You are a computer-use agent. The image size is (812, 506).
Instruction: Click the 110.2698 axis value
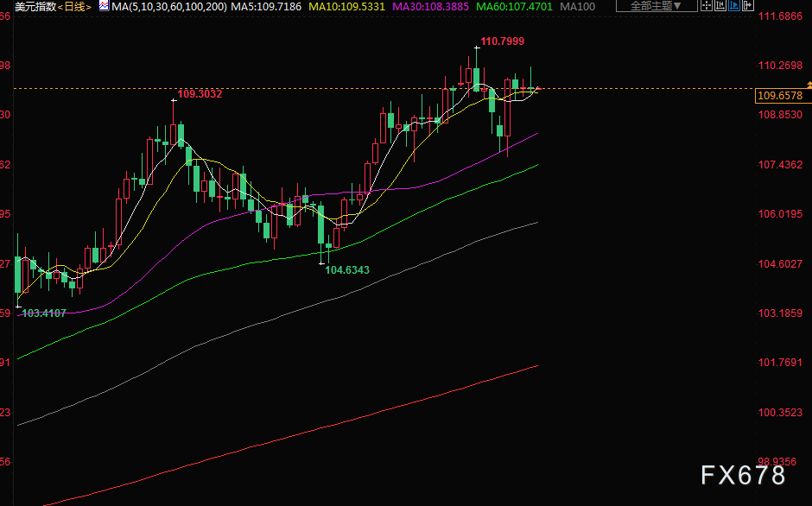pyautogui.click(x=780, y=66)
